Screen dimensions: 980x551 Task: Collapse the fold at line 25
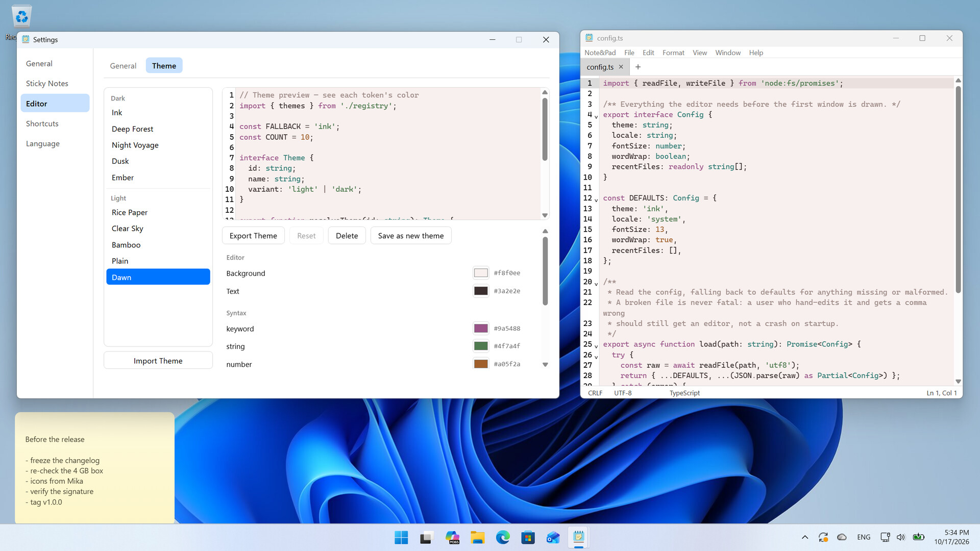coord(596,346)
